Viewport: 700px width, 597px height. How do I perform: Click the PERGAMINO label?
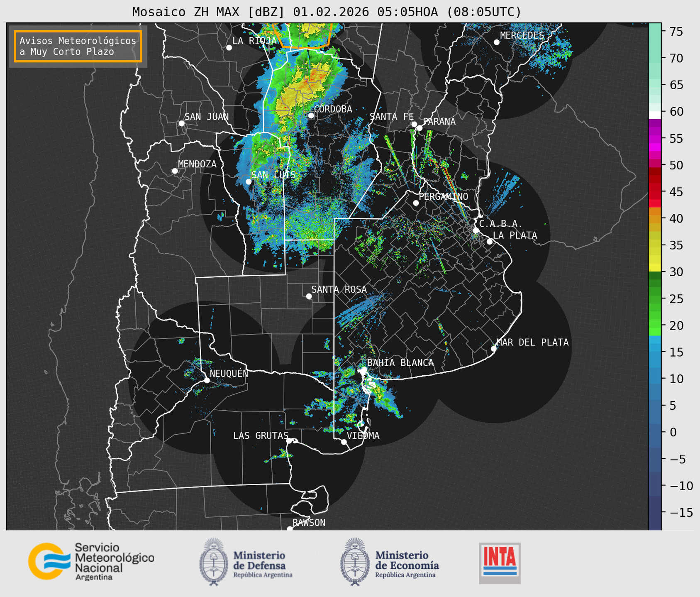coord(443,196)
